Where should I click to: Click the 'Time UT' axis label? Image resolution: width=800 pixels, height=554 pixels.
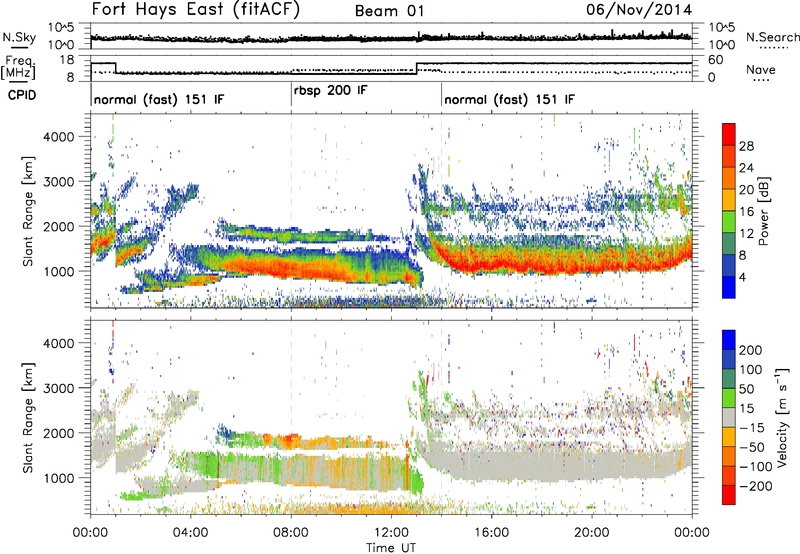tap(391, 548)
